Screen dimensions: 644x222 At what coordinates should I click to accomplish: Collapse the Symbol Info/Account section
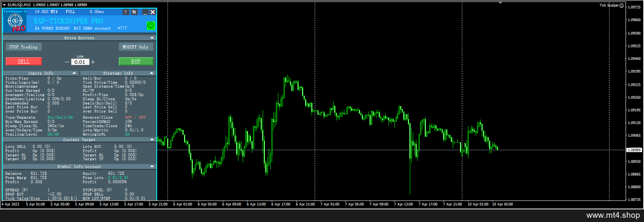(152, 167)
